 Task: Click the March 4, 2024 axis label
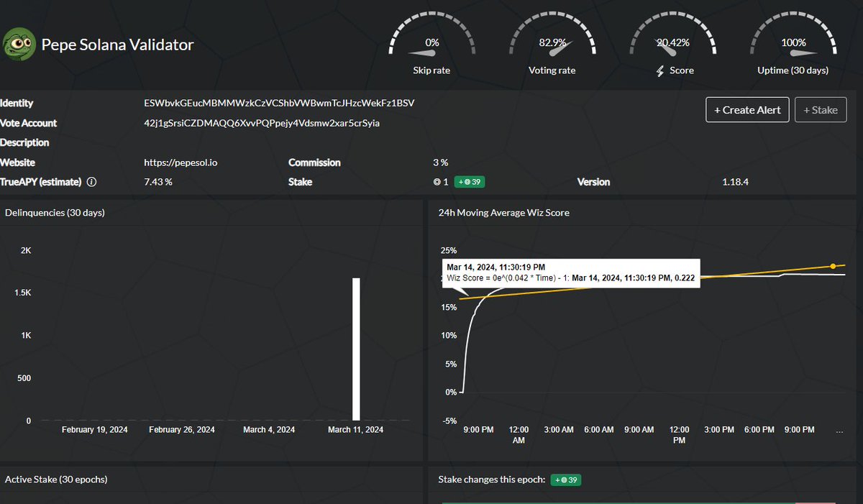click(x=269, y=430)
